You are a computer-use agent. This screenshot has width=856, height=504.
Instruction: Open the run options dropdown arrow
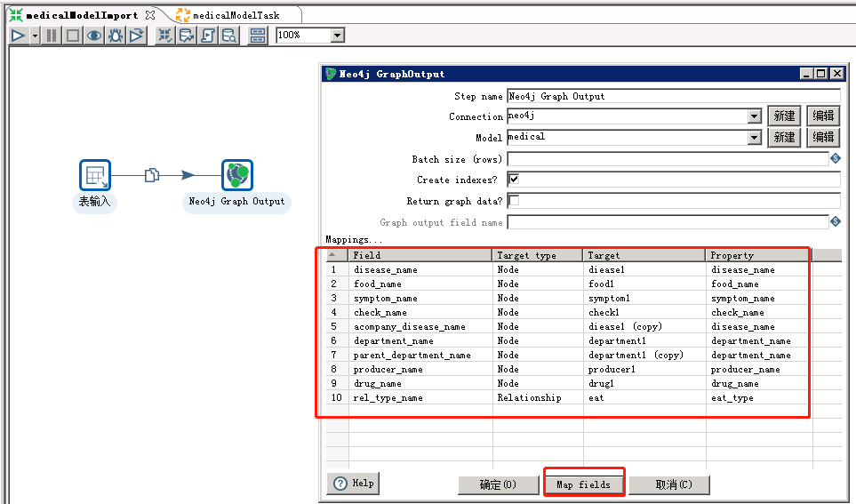pyautogui.click(x=35, y=36)
